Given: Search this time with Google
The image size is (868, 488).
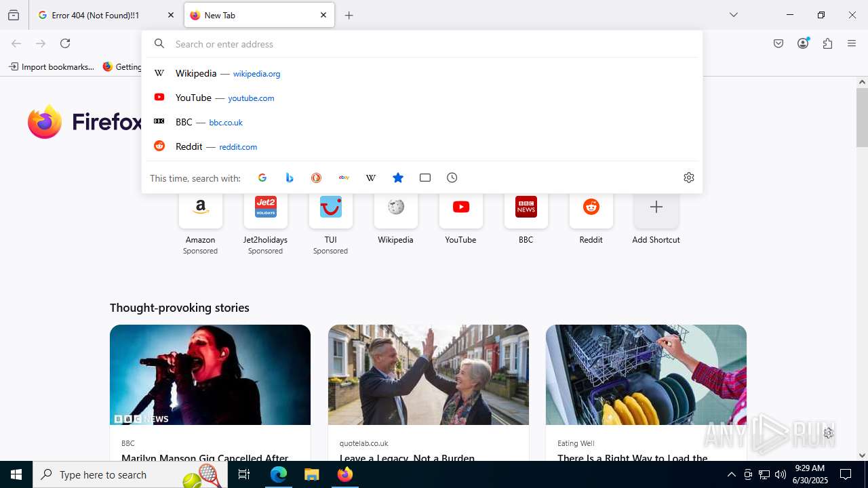Looking at the screenshot, I should [x=262, y=178].
